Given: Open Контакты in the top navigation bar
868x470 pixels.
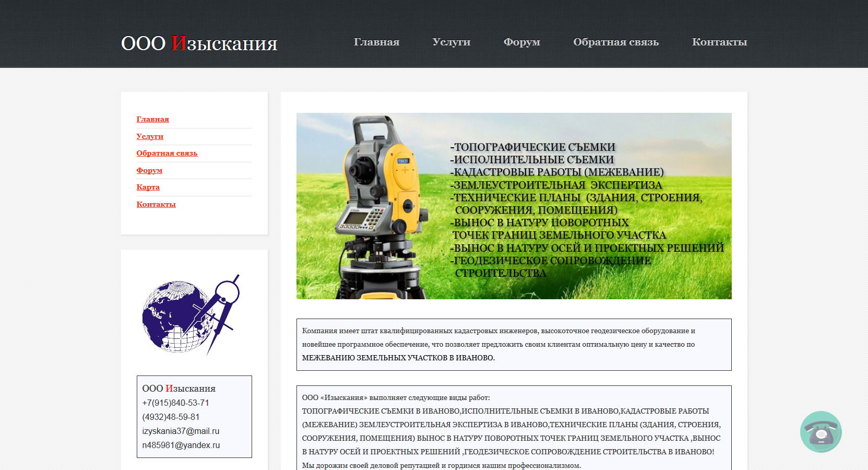Looking at the screenshot, I should pos(719,42).
